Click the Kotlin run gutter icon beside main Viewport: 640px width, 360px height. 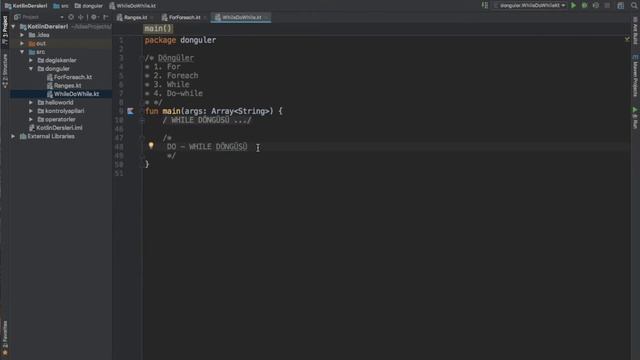(x=130, y=111)
